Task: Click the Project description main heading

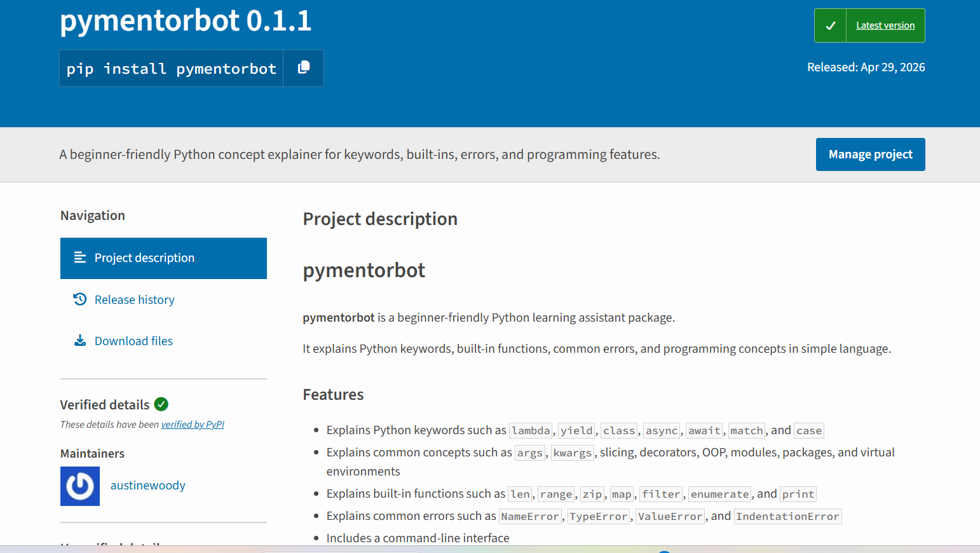Action: tap(380, 219)
